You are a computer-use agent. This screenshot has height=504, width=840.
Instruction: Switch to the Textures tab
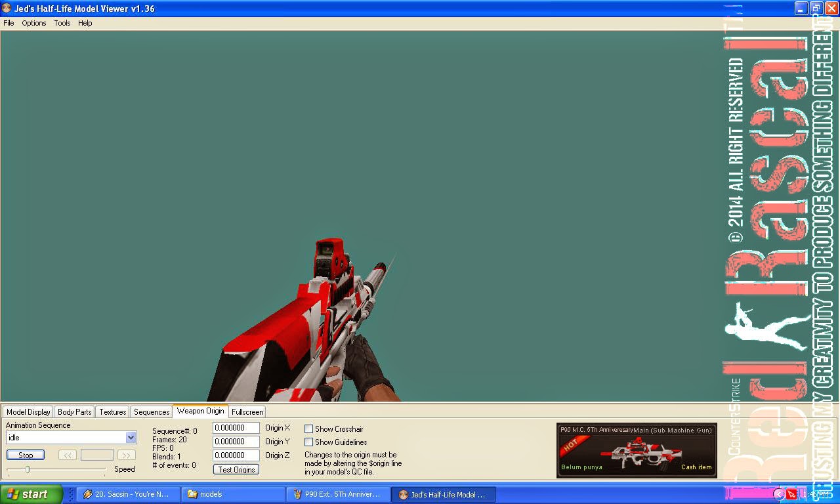(112, 412)
